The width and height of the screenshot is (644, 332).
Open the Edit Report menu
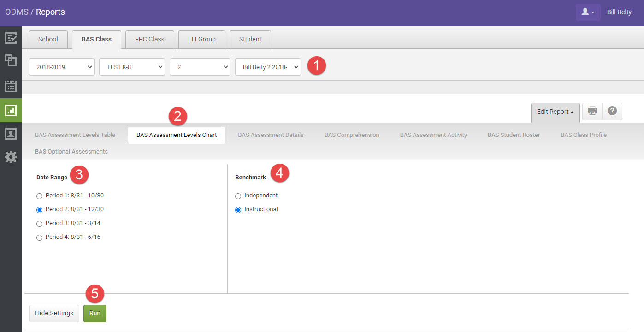555,112
